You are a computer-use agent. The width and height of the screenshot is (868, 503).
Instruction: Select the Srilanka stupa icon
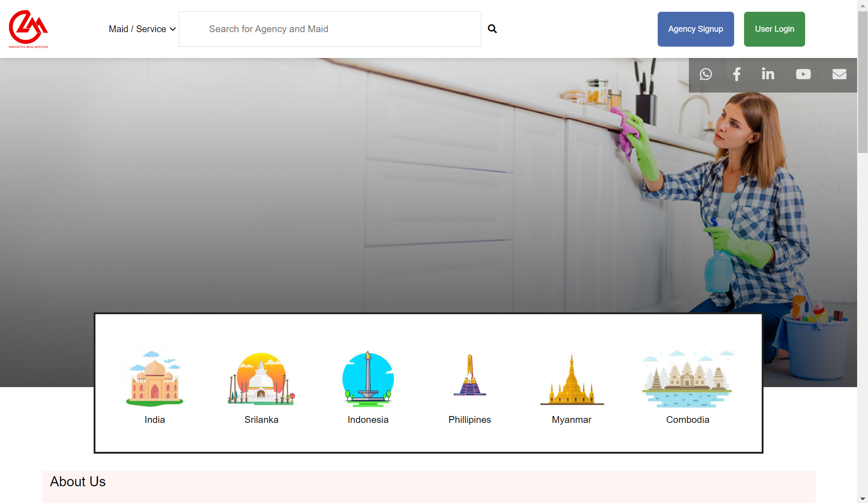tap(261, 378)
